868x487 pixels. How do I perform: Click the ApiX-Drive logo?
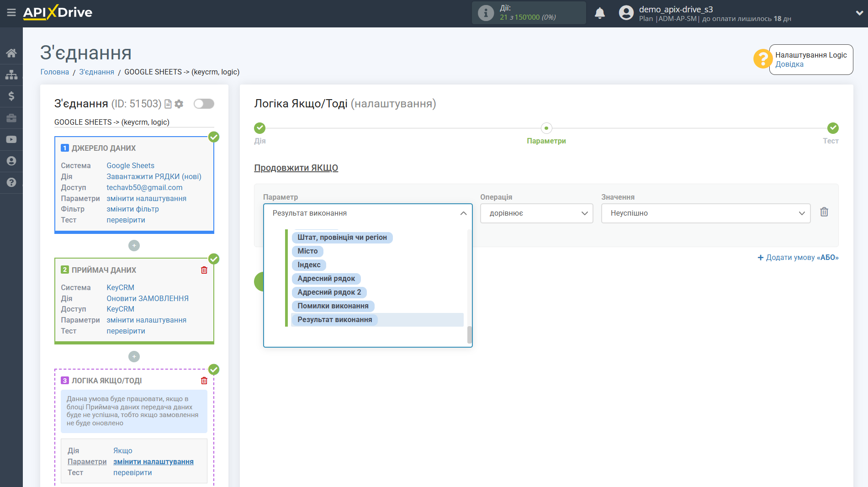coord(58,12)
